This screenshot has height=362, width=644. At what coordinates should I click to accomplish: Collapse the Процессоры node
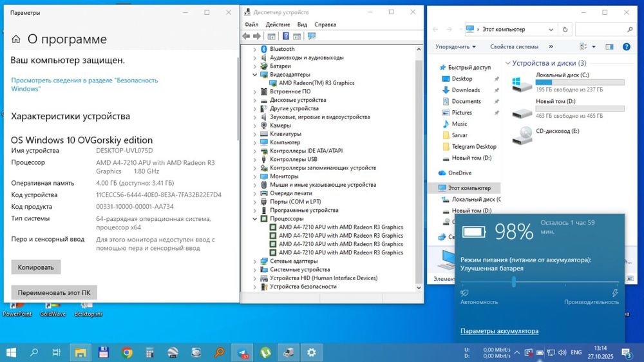pos(254,218)
